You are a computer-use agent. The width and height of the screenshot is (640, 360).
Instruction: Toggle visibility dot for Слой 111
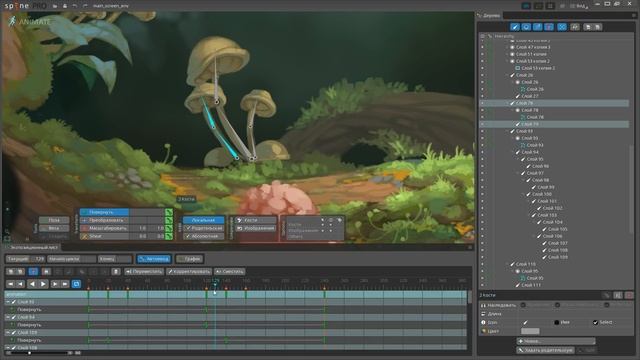pyautogui.click(x=482, y=285)
